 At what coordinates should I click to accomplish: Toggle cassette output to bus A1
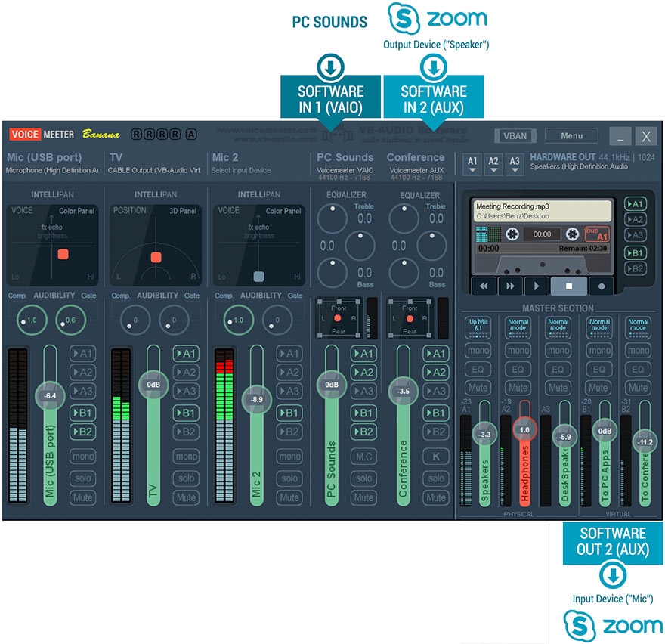[x=635, y=204]
